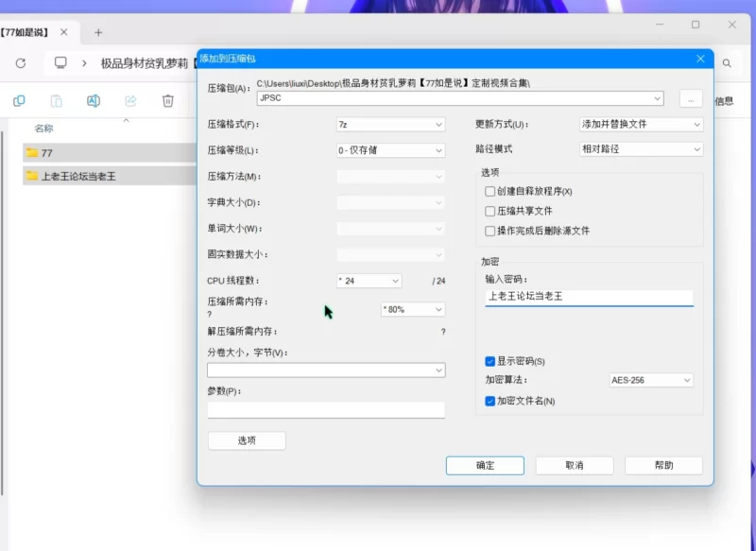The width and height of the screenshot is (756, 551).
Task: Enable the 创建自释放程序 checkbox
Action: 490,191
